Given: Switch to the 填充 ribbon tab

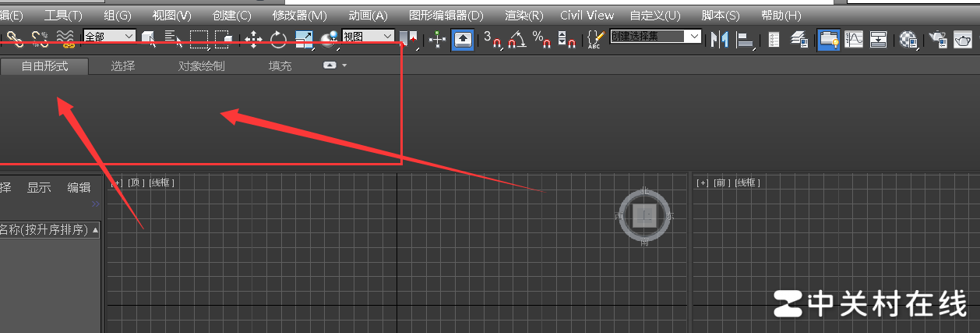Looking at the screenshot, I should [x=280, y=66].
